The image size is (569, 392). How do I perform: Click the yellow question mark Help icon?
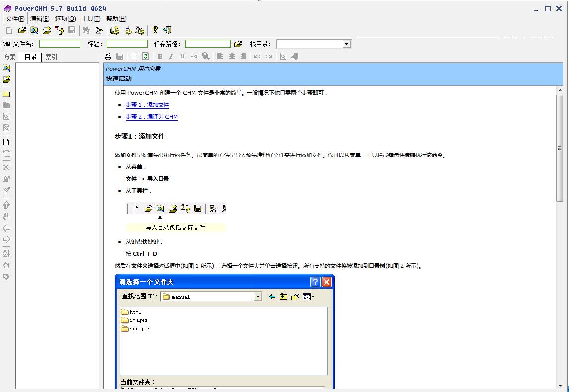[x=155, y=30]
